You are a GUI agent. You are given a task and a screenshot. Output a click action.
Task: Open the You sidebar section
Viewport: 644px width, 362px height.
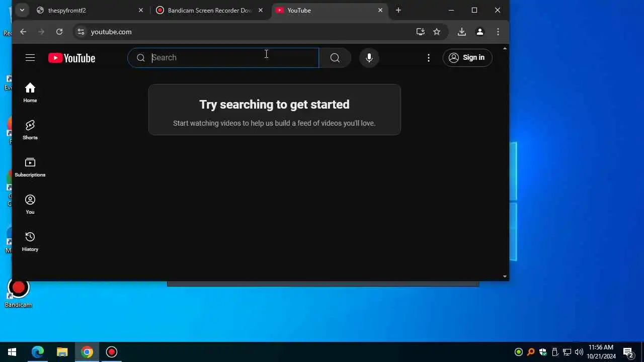click(x=30, y=204)
